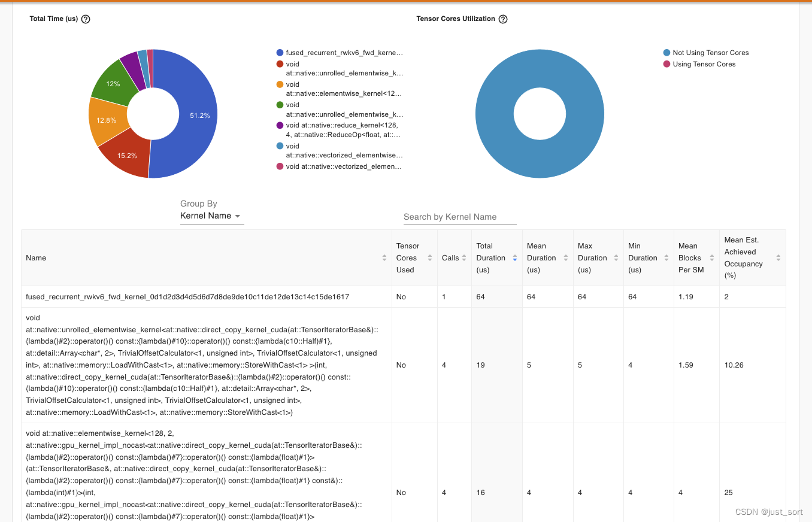Sort by Tensor Cores Used arrows

coord(429,258)
